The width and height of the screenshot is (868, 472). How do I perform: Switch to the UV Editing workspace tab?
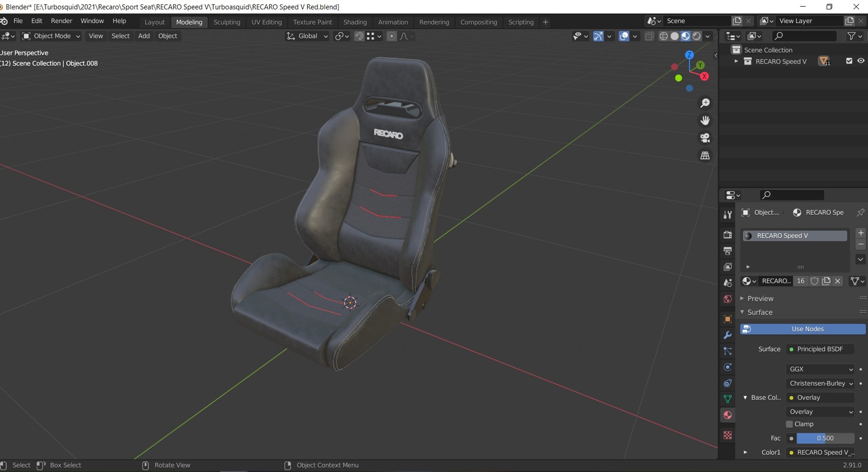coord(266,22)
